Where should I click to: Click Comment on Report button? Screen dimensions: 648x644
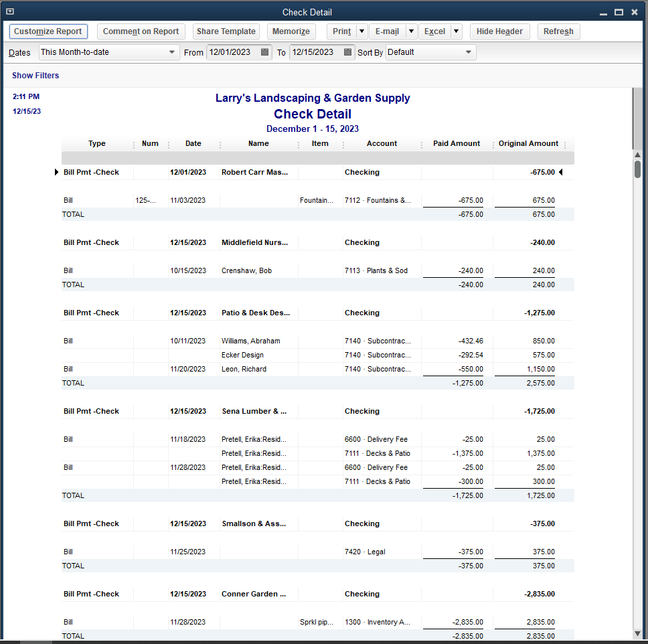(141, 31)
